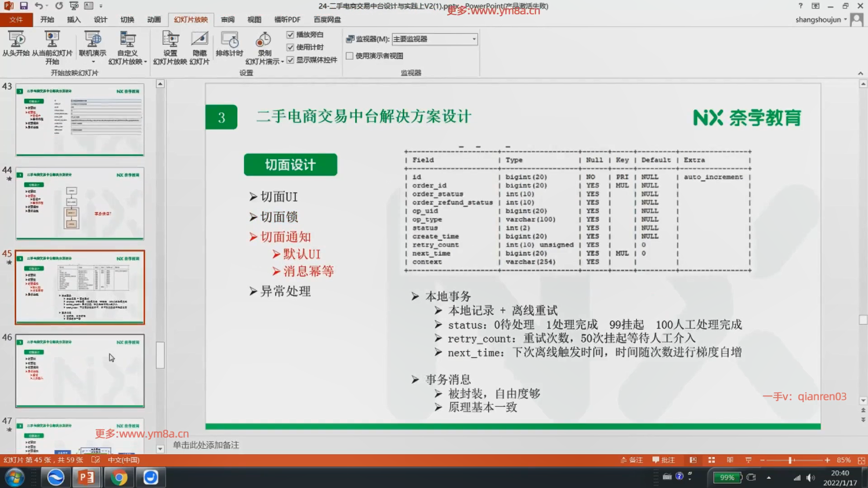This screenshot has width=868, height=488.
Task: Open Chrome from the Windows taskbar
Action: point(118,477)
